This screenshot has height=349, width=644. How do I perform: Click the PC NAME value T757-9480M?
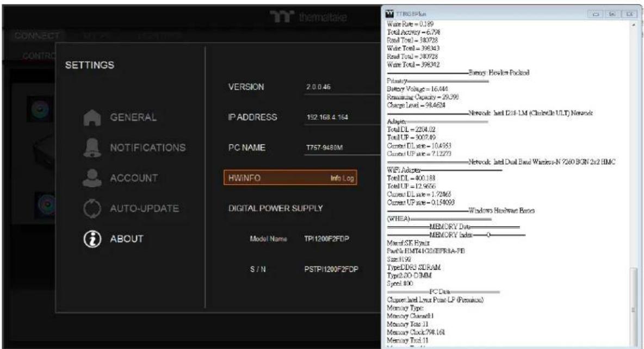324,148
